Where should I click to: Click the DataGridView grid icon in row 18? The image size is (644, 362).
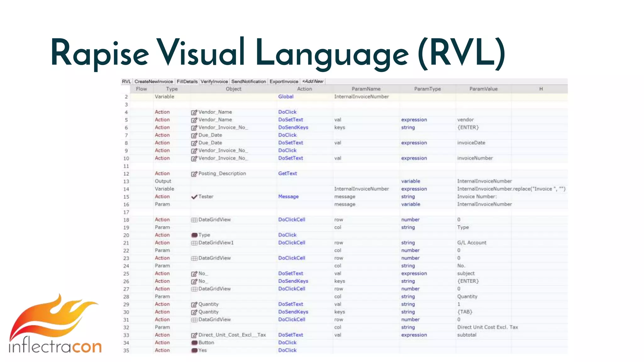tap(194, 220)
